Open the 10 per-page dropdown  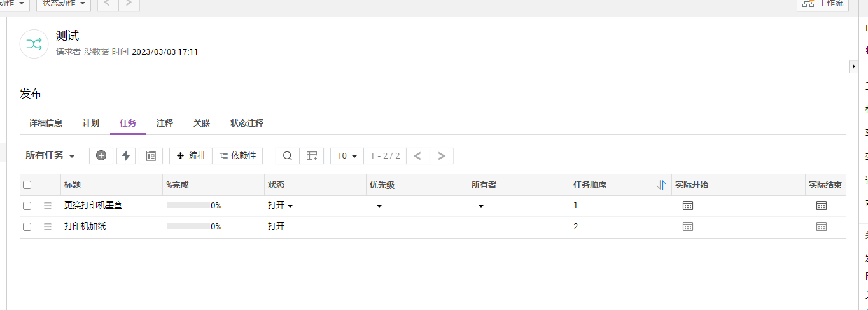click(347, 156)
